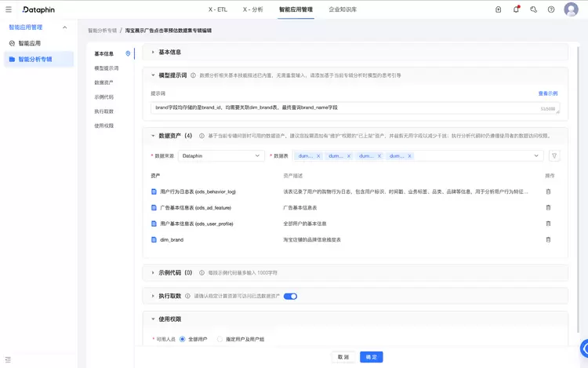The height and width of the screenshot is (368, 588).
Task: Select the 全部用户 radio button
Action: click(183, 339)
